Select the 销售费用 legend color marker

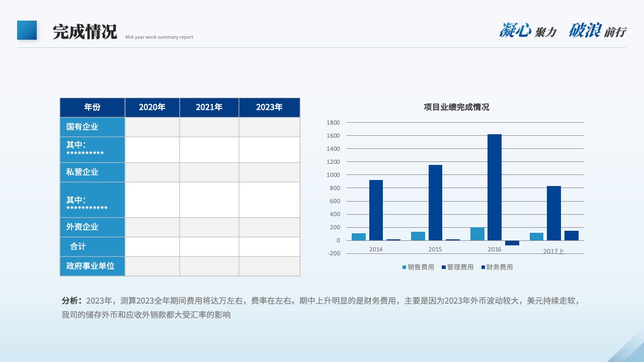404,267
